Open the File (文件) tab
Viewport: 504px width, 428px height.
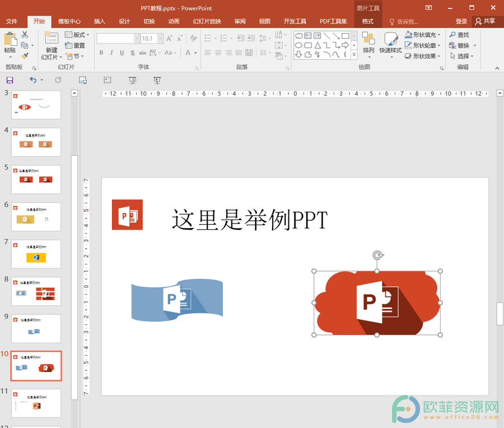click(12, 21)
